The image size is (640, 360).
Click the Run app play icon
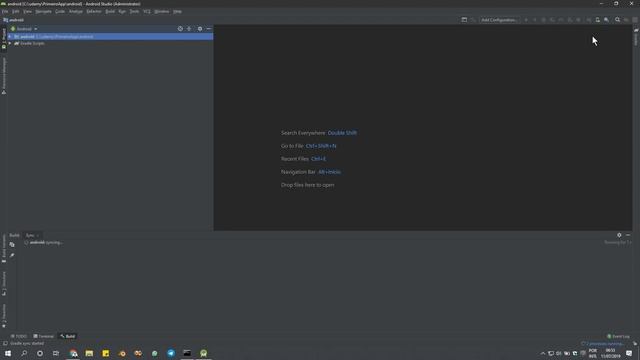point(526,20)
